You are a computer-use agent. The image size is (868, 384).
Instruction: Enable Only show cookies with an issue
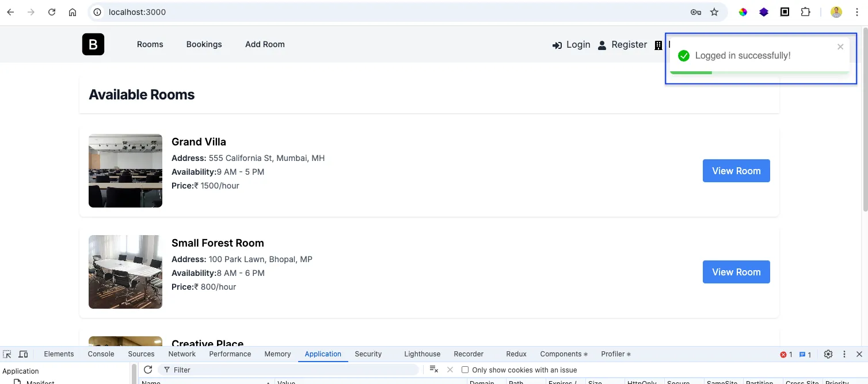pos(465,370)
